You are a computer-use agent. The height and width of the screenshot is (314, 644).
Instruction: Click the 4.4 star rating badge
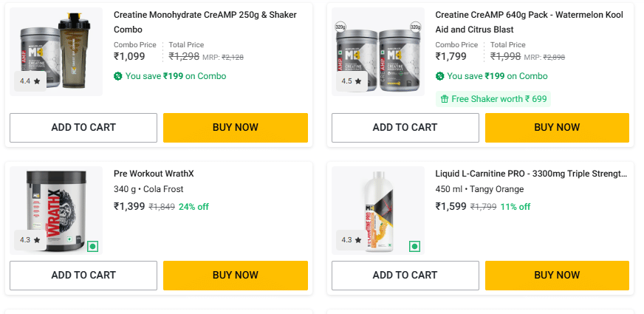click(x=30, y=81)
